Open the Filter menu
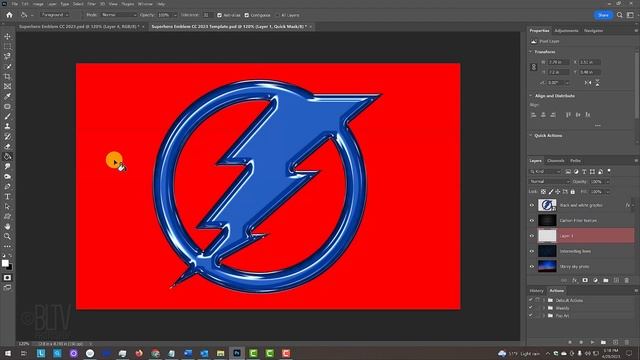Screen dimensions: 640x360 91,4
